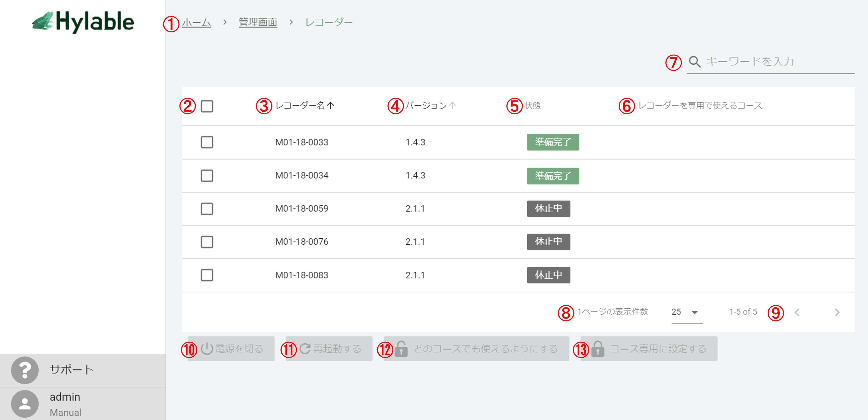The image size is (868, 420).
Task: Click the 準備完了 status badge for M01-18-0034
Action: [553, 176]
